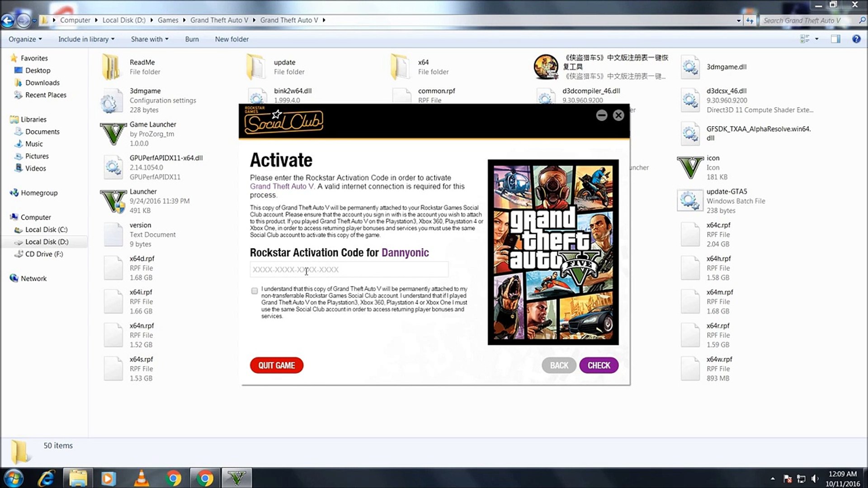Show hidden tray icons arrow
Screen dimensions: 868x488
[773, 479]
